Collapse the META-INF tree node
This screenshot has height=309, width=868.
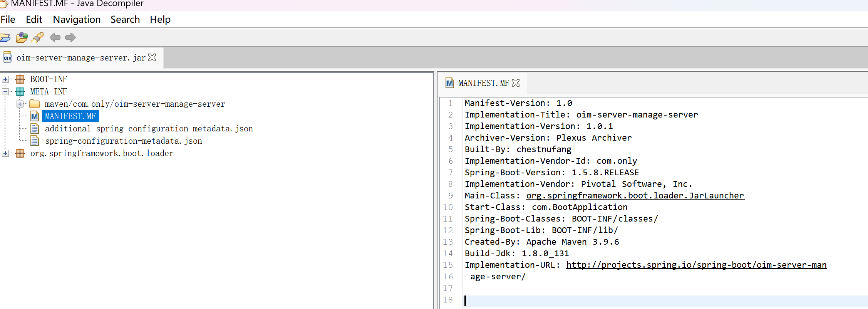point(5,92)
